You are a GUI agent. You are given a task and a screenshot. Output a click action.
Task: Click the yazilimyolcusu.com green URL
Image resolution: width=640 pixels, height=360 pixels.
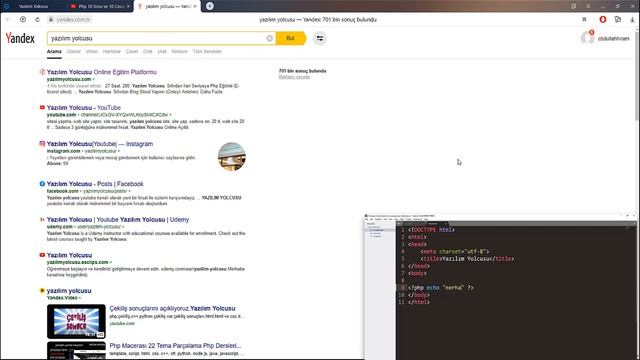[69, 79]
